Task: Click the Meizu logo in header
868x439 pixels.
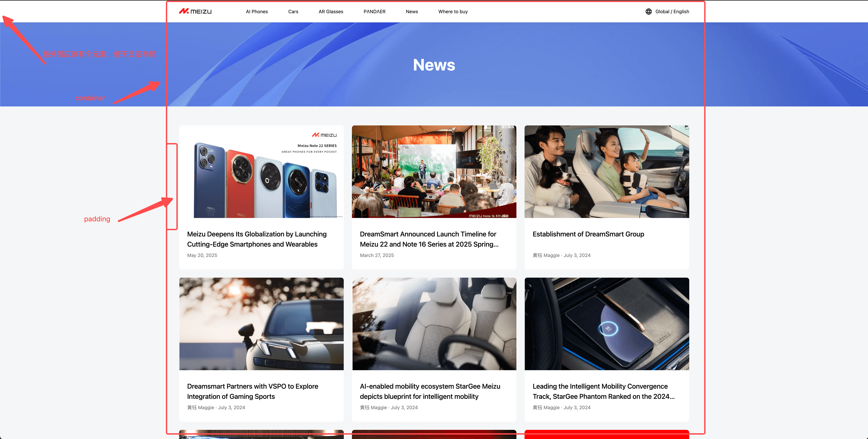Action: tap(195, 12)
